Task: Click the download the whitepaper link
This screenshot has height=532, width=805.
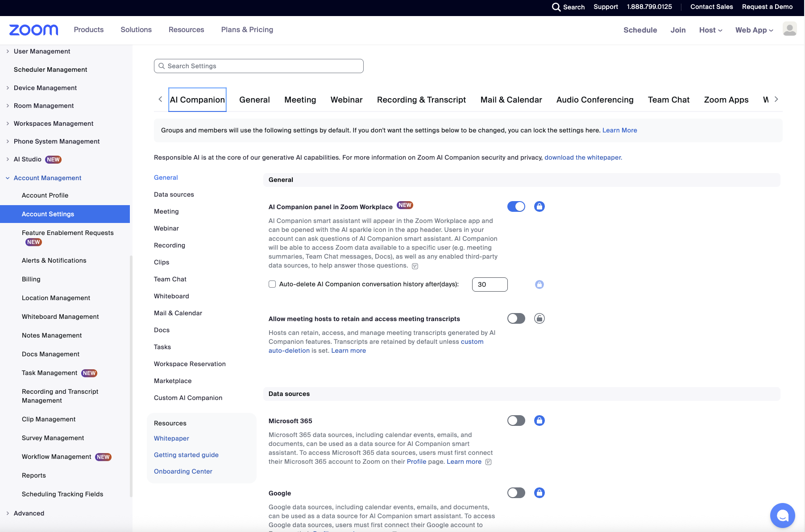Action: [x=583, y=157]
